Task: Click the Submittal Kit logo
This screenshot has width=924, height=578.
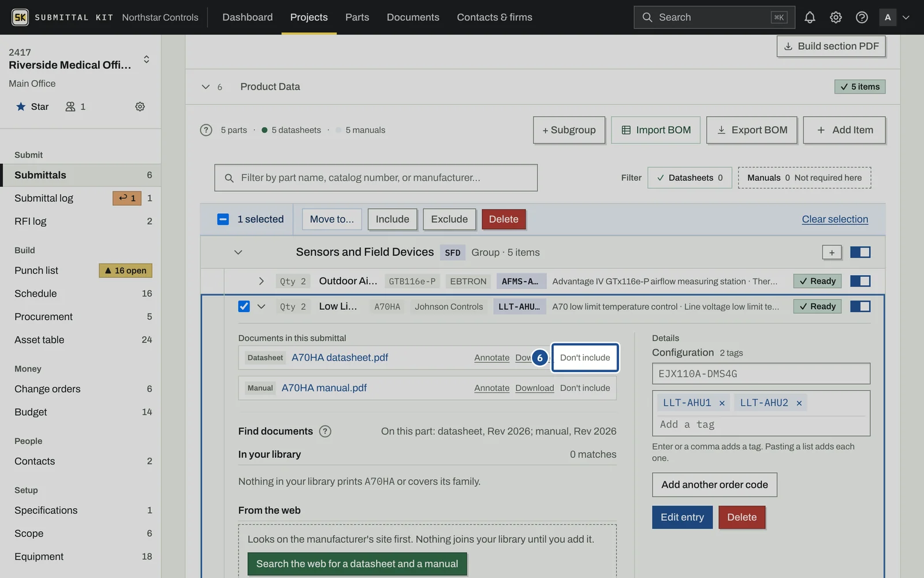Action: [20, 17]
